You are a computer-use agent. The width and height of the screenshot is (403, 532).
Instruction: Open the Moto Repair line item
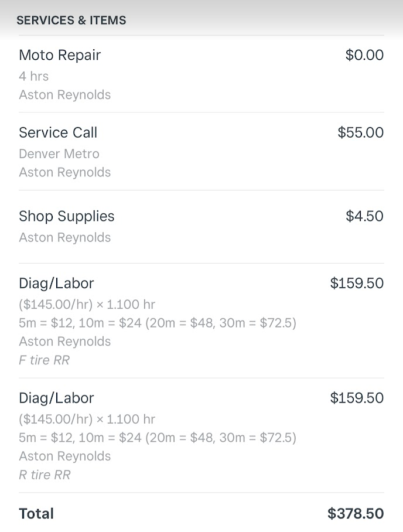tap(60, 55)
